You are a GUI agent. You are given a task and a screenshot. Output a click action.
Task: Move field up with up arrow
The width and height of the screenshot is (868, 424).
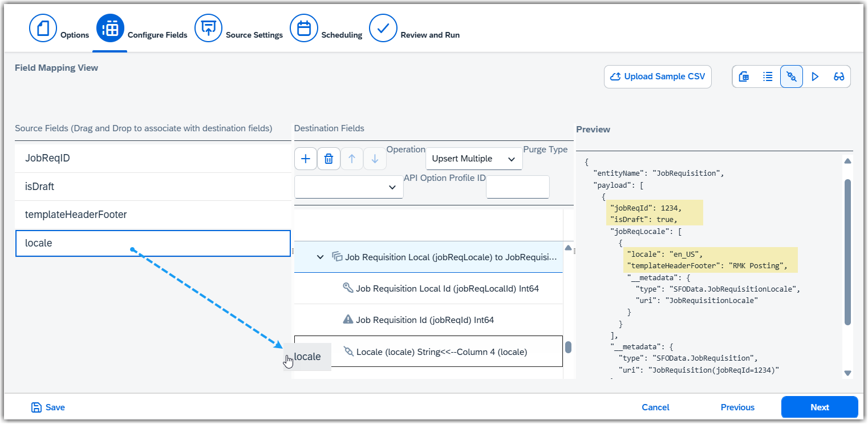pyautogui.click(x=352, y=159)
